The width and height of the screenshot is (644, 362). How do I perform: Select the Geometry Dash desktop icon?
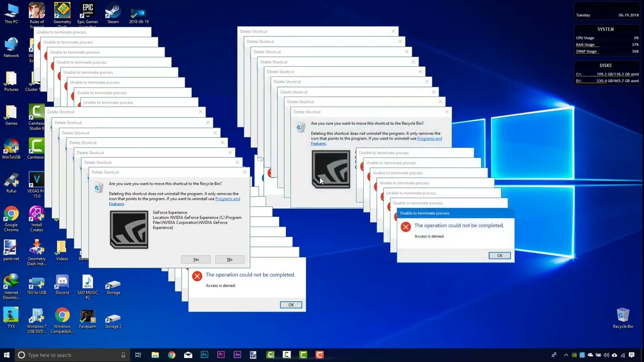point(62,15)
